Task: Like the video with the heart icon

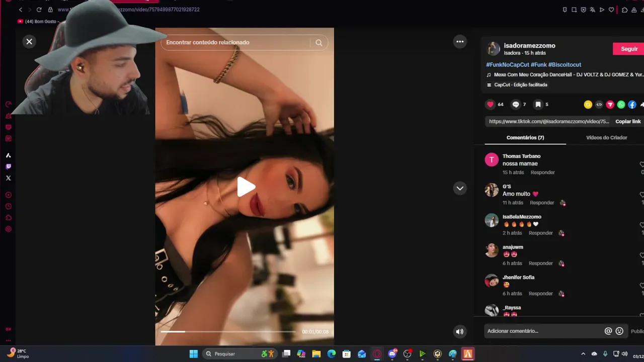Action: [x=490, y=105]
